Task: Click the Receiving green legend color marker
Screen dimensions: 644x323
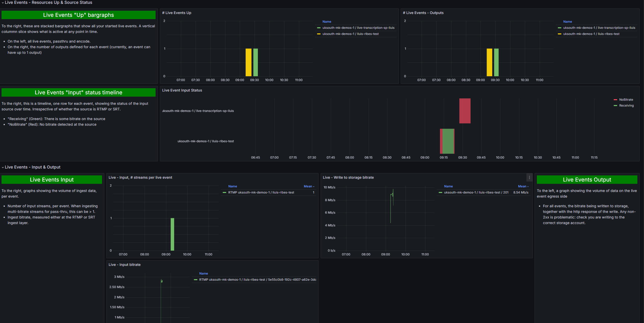Action: click(615, 106)
